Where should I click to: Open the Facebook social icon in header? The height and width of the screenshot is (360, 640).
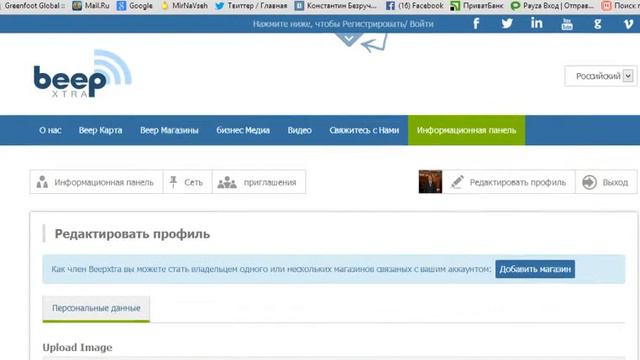(476, 24)
